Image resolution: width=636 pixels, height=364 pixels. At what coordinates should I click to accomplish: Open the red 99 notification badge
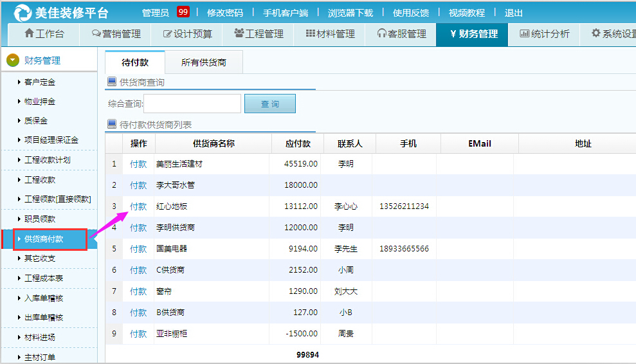(183, 12)
